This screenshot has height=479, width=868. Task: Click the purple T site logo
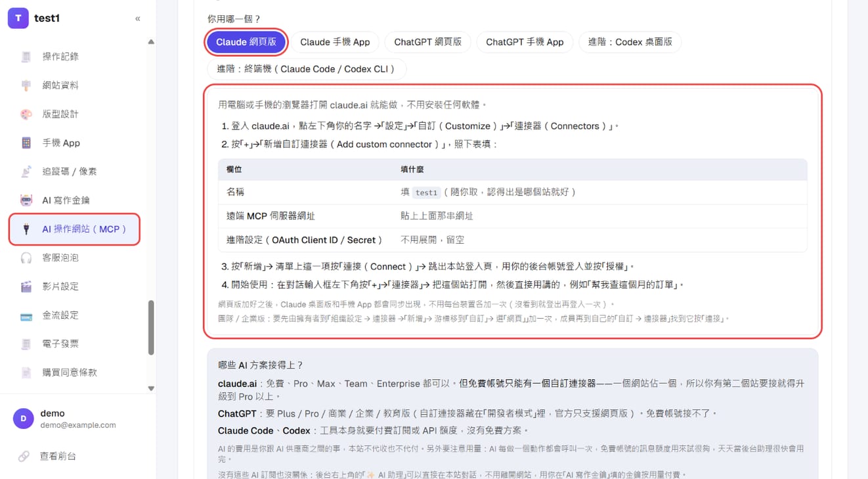pos(18,18)
